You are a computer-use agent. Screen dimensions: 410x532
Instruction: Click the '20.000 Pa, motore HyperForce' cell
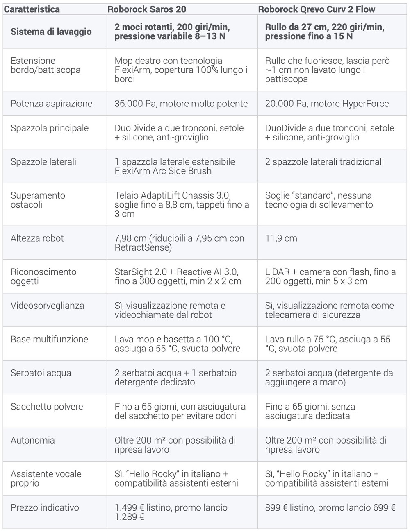pos(327,104)
